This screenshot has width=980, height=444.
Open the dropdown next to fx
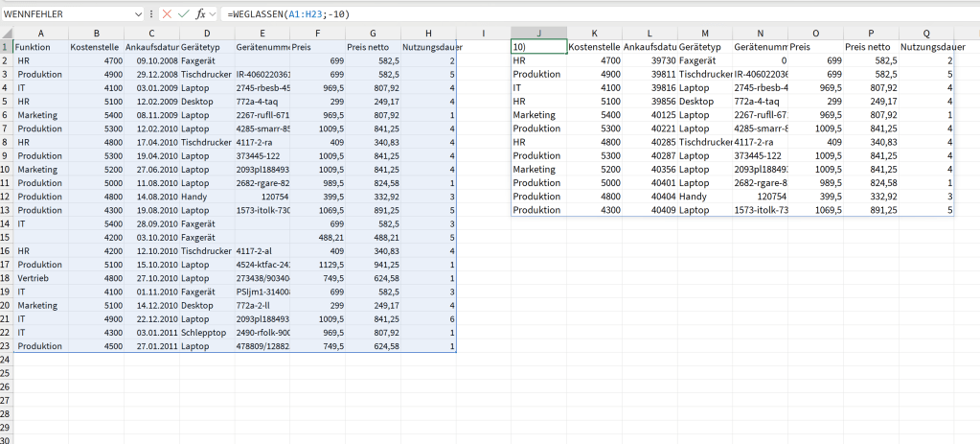pos(213,14)
